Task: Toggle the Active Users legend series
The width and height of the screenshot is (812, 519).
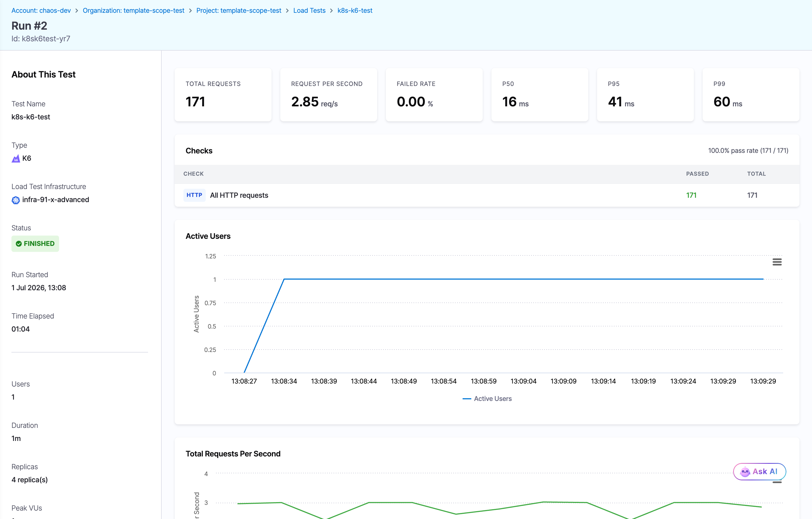Action: [x=487, y=399]
